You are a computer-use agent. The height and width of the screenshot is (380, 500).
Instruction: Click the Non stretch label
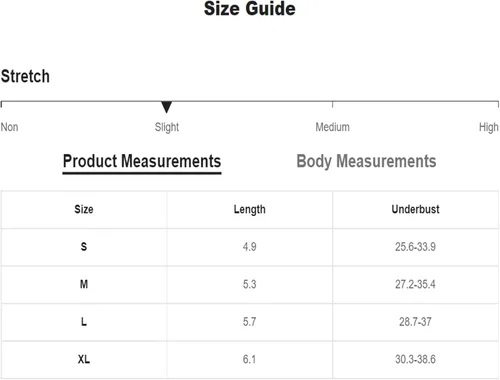click(9, 127)
